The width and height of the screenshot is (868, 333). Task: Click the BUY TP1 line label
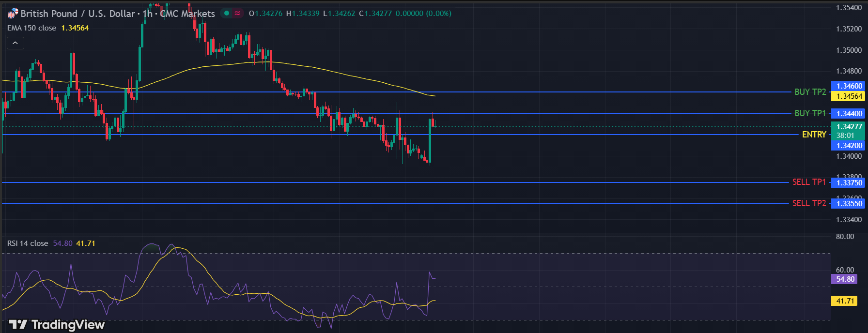tap(810, 113)
